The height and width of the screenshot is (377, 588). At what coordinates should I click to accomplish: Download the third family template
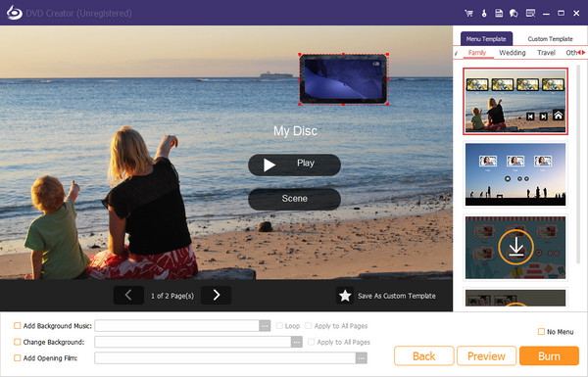point(516,247)
